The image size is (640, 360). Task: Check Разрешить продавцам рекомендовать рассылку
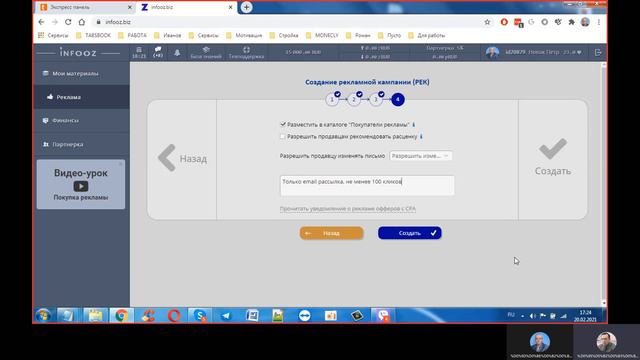[x=283, y=136]
